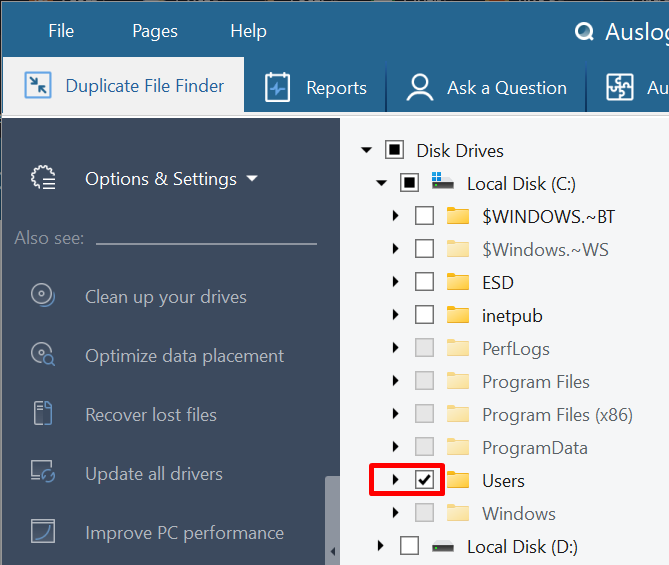The width and height of the screenshot is (669, 565).
Task: Click the Recover lost files icon
Action: point(42,415)
